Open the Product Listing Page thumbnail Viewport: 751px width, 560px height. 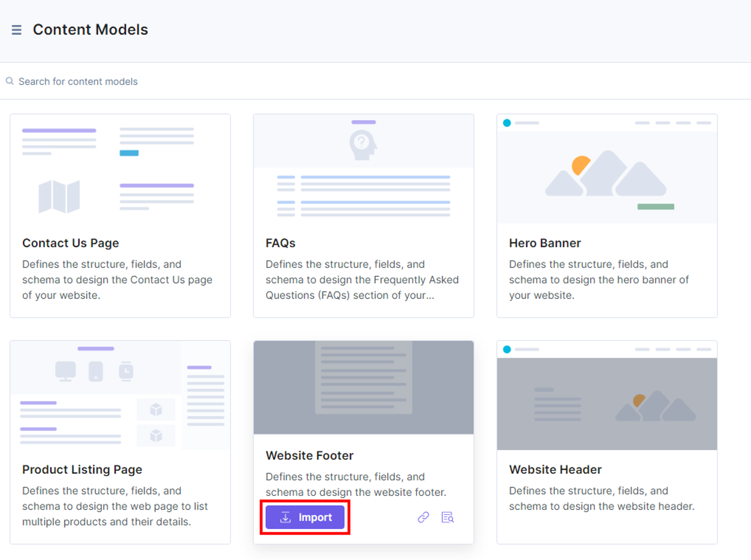[120, 396]
